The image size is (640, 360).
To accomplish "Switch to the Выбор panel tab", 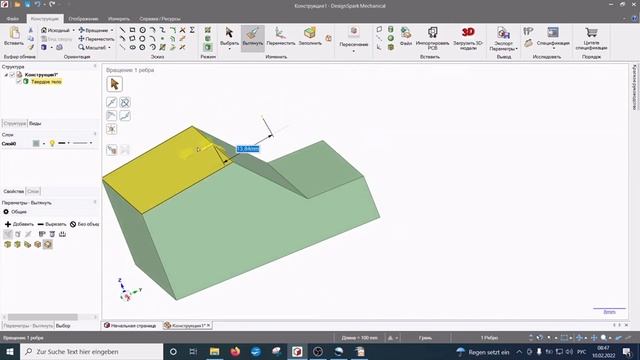I will 63,326.
